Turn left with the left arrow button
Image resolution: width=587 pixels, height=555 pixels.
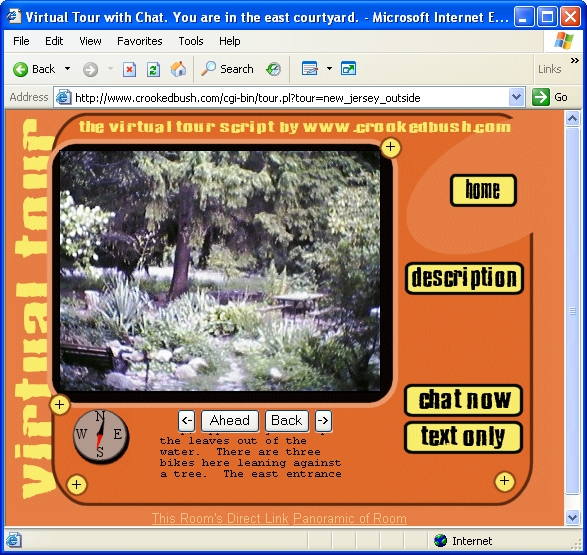(x=186, y=421)
